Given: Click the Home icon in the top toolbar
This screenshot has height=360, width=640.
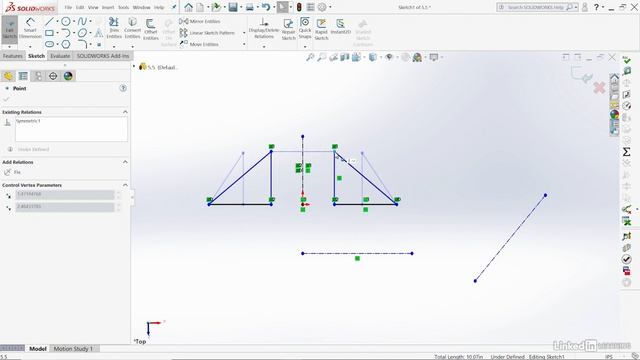Looking at the screenshot, I should click(188, 7).
